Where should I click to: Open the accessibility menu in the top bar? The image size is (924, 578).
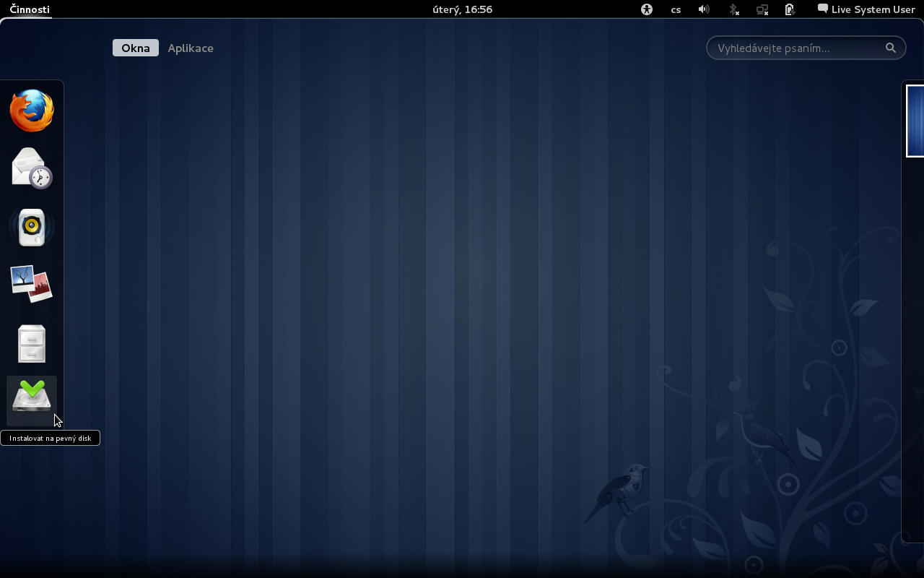647,9
